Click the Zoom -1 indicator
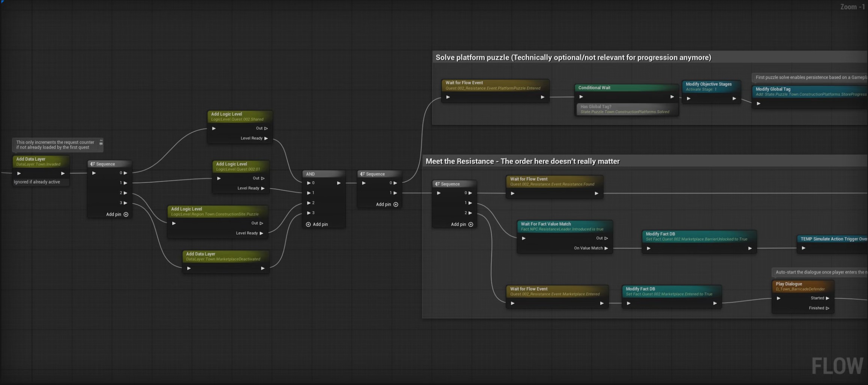This screenshot has width=868, height=385. [852, 7]
